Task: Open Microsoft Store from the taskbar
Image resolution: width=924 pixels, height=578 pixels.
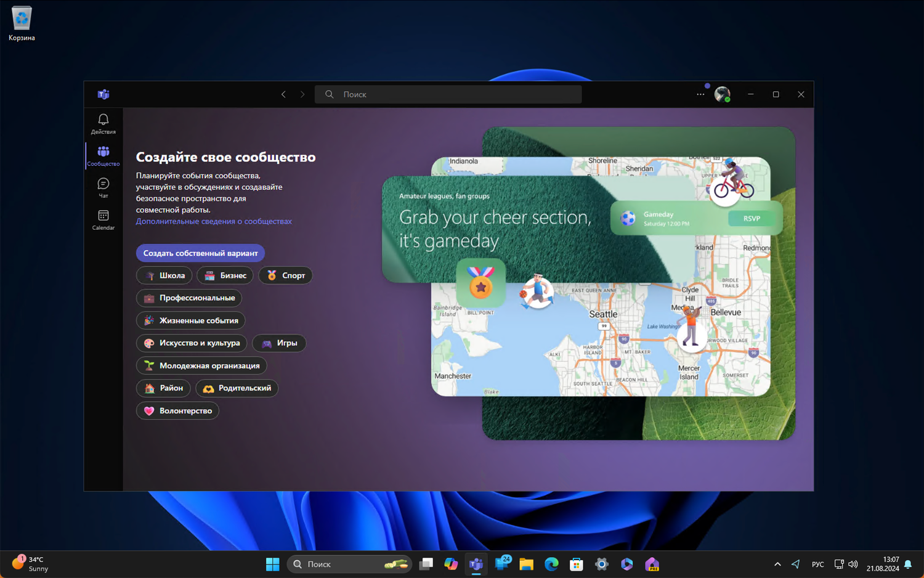Action: point(577,564)
